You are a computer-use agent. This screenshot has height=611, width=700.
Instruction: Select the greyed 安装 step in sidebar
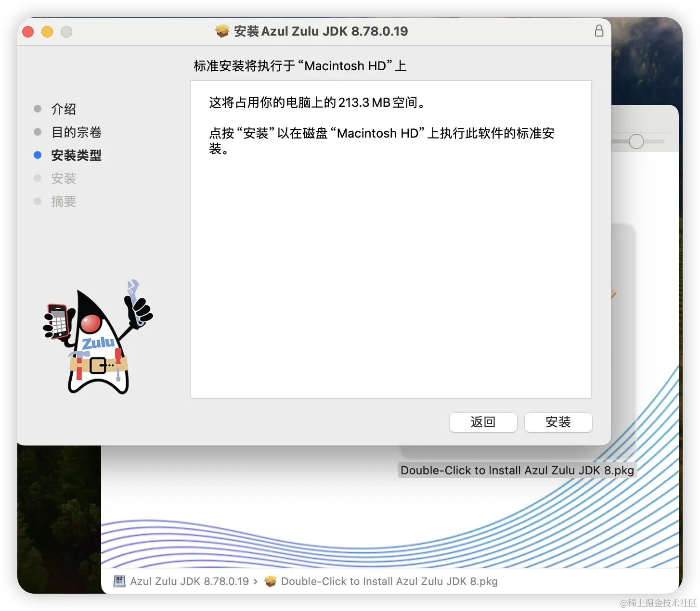[64, 178]
